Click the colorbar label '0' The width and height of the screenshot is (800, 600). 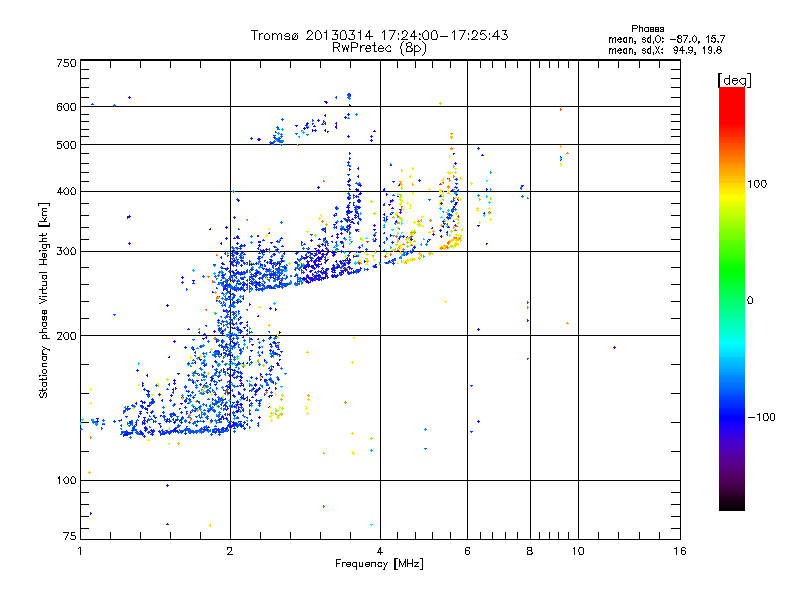(750, 301)
